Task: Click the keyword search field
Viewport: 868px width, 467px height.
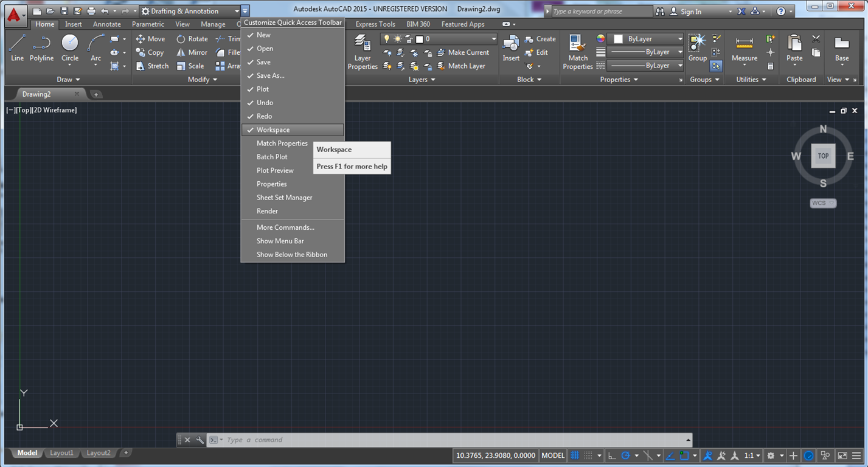Action: (602, 11)
